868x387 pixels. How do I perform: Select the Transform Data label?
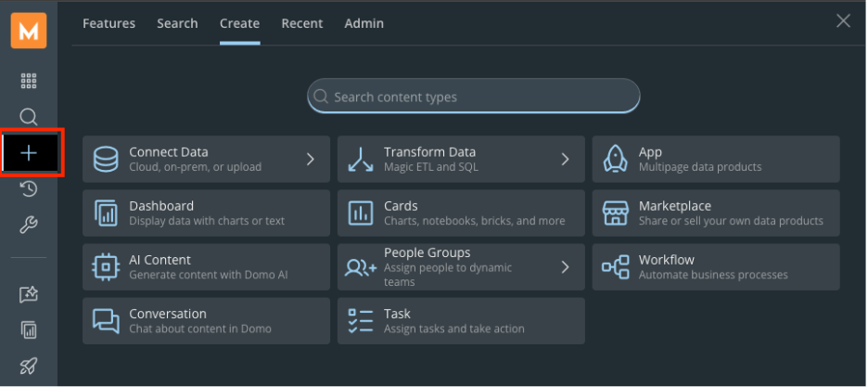click(x=430, y=151)
